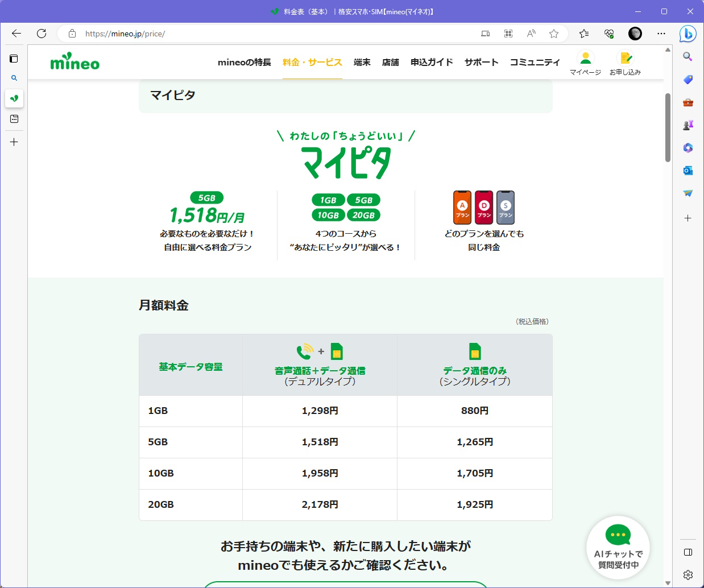Open the second vertical tab icon
704x588 pixels.
click(x=14, y=119)
